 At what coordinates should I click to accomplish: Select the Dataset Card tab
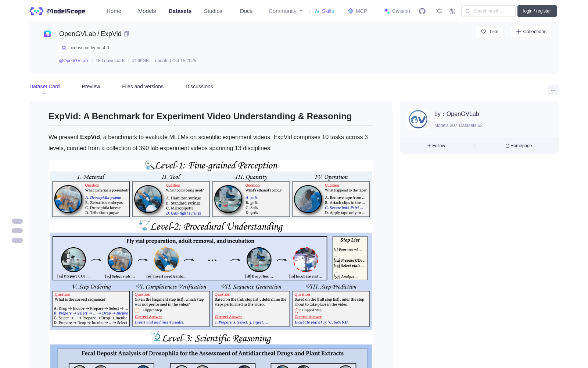[44, 86]
